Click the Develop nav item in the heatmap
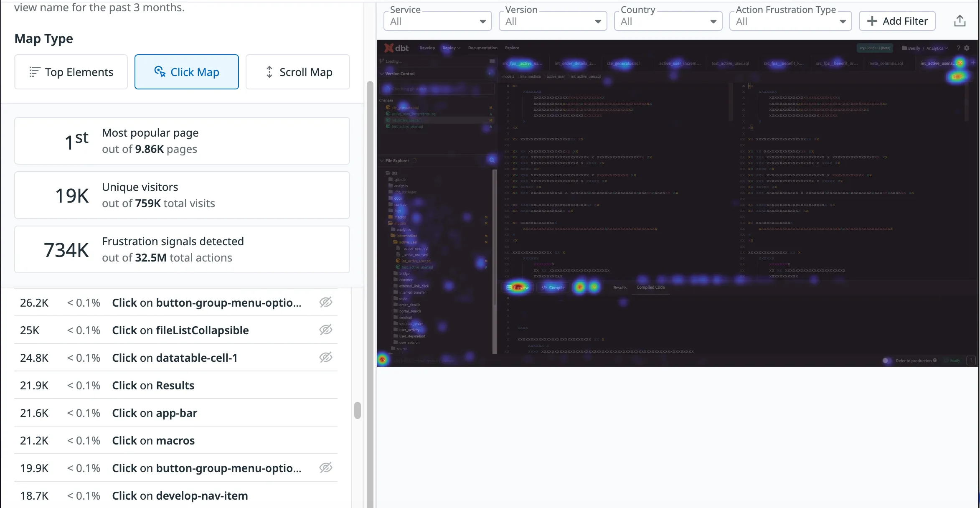Viewport: 980px width, 508px height. [427, 48]
